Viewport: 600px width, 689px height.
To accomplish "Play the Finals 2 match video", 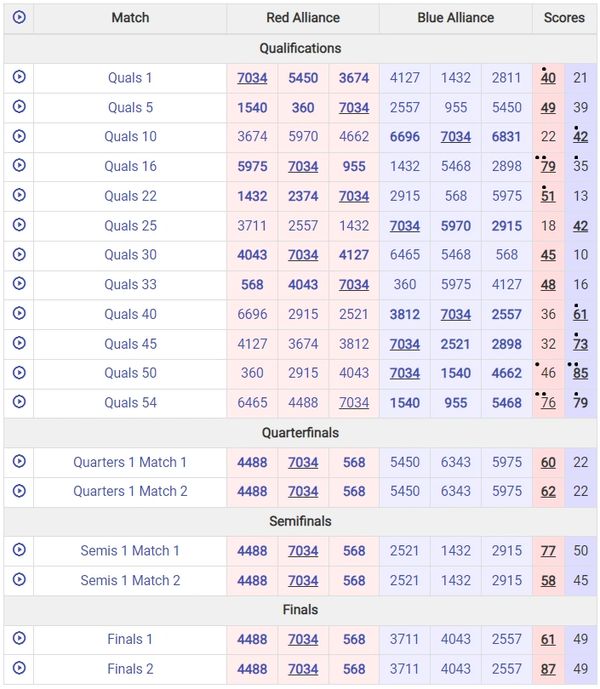I will click(x=19, y=668).
